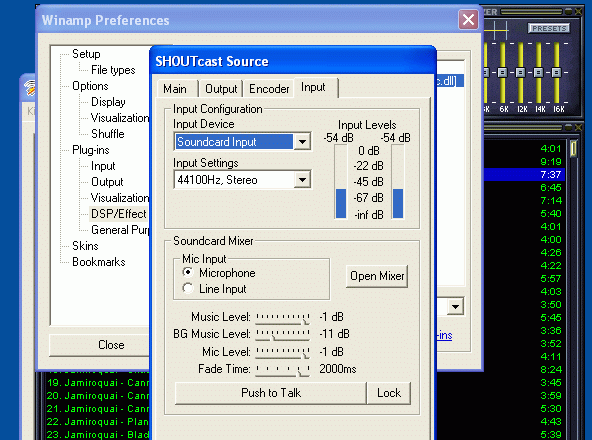The image size is (592, 440).
Task: Adjust the 16K equalizer band slider
Action: [557, 72]
